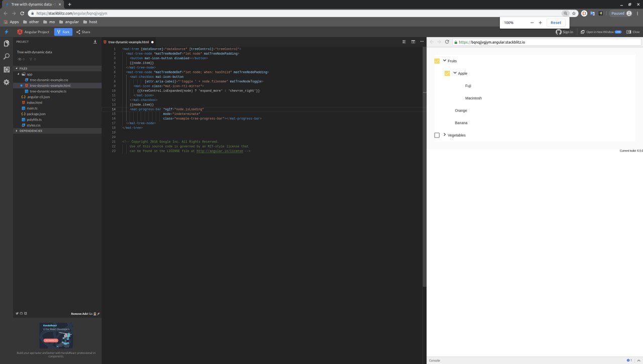
Task: Reload the browser page
Action: click(23, 14)
